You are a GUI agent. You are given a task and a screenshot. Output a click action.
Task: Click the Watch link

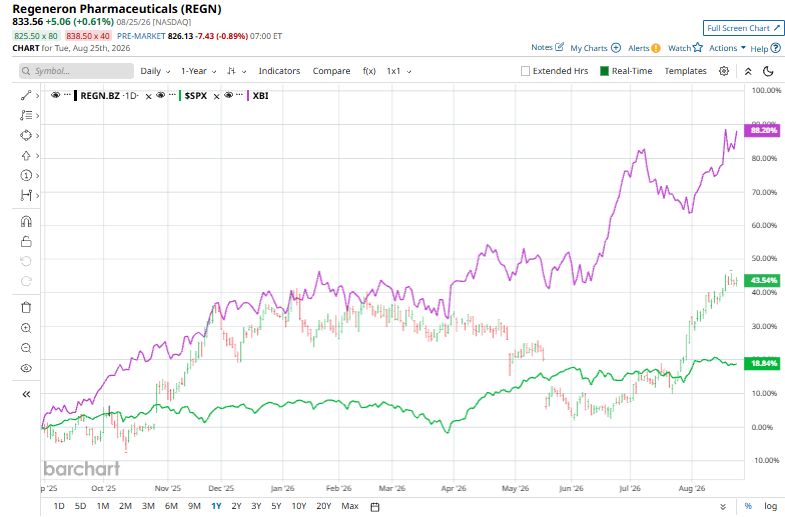click(679, 48)
